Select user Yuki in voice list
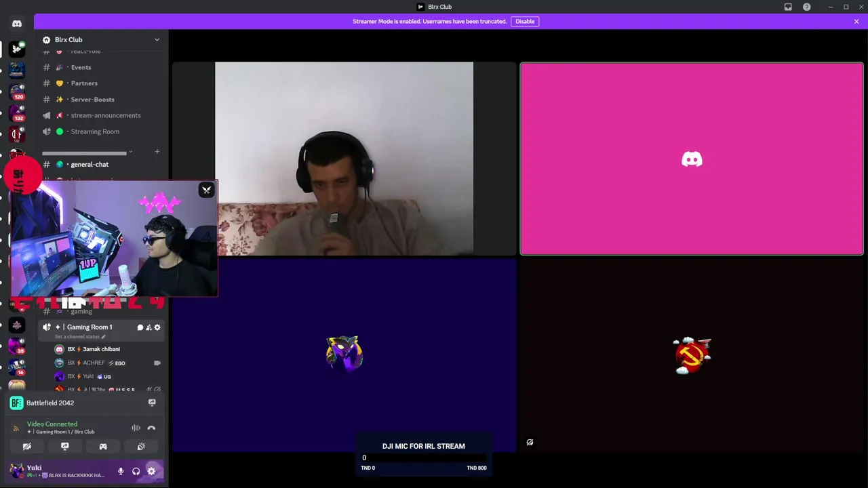This screenshot has width=868, height=488. click(107, 376)
